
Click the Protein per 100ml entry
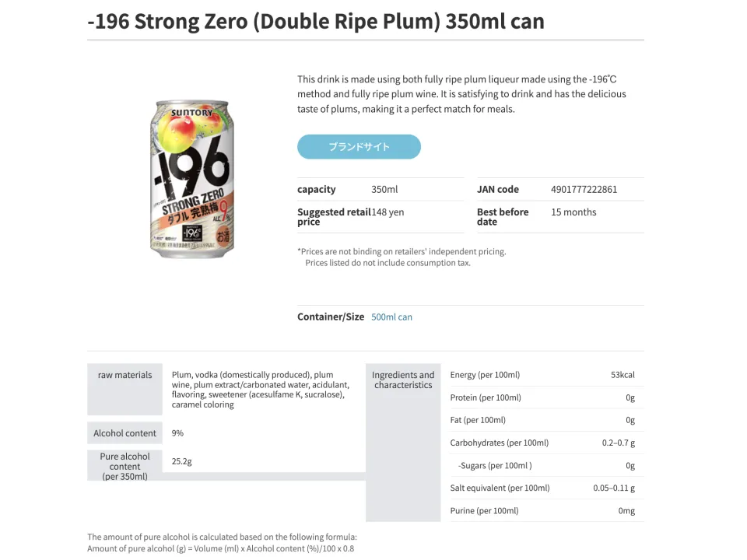(542, 397)
